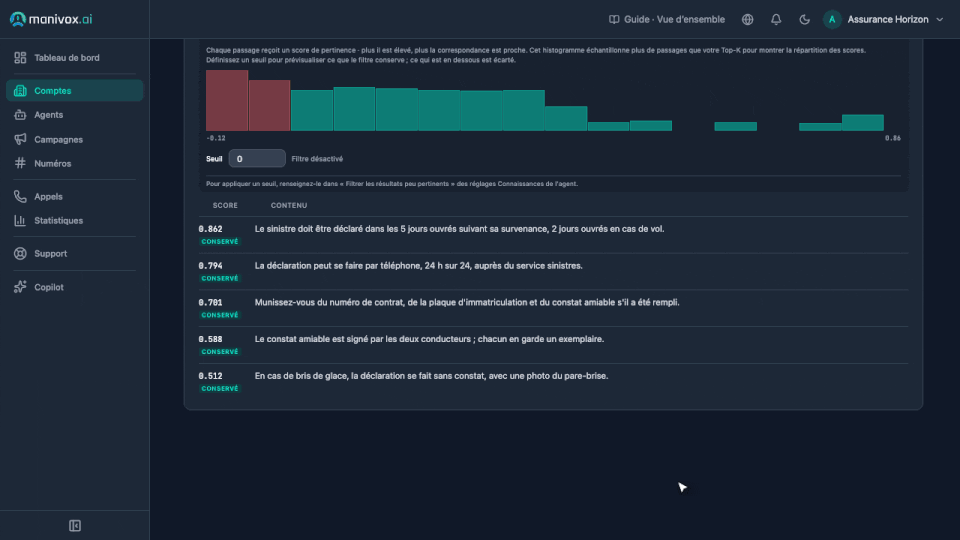The height and width of the screenshot is (540, 960).
Task: Open Guide · Vue d'ensemble link
Action: 667,20
